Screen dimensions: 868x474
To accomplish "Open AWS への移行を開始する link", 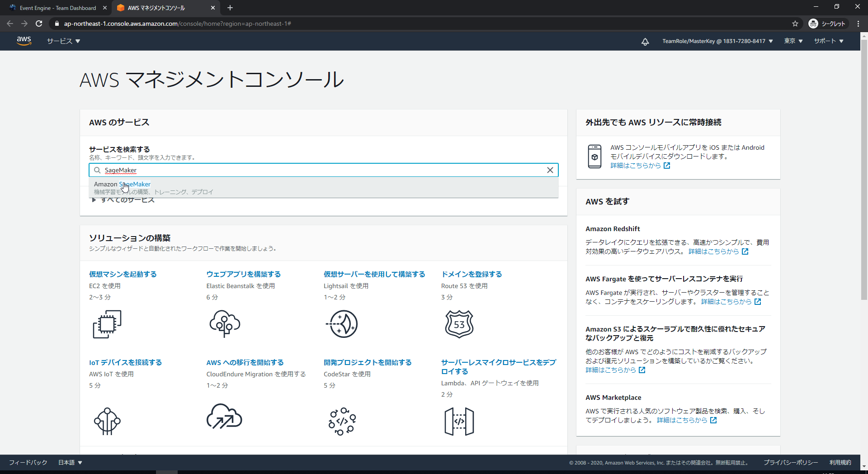I will pyautogui.click(x=245, y=362).
